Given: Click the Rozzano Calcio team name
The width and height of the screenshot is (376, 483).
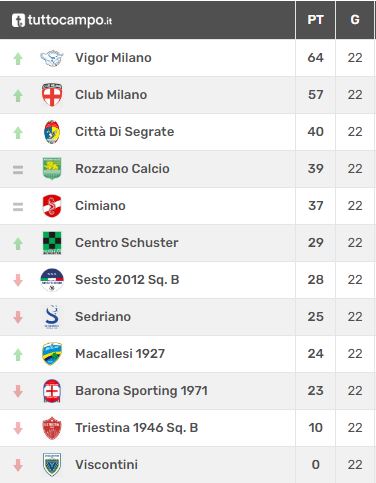Looking at the screenshot, I should (122, 169).
